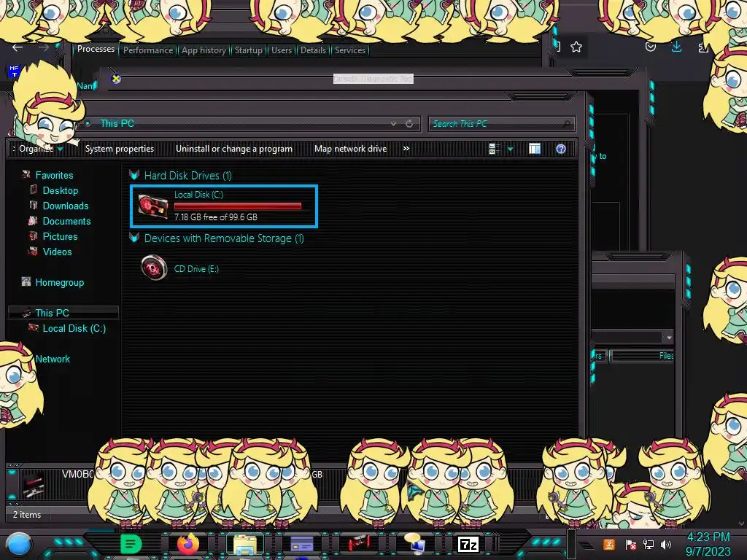The height and width of the screenshot is (560, 747).
Task: Switch to the Services tab
Action: coord(350,50)
